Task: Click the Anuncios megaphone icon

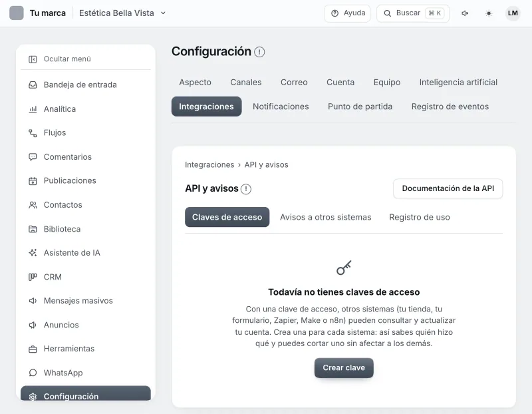Action: pyautogui.click(x=33, y=325)
